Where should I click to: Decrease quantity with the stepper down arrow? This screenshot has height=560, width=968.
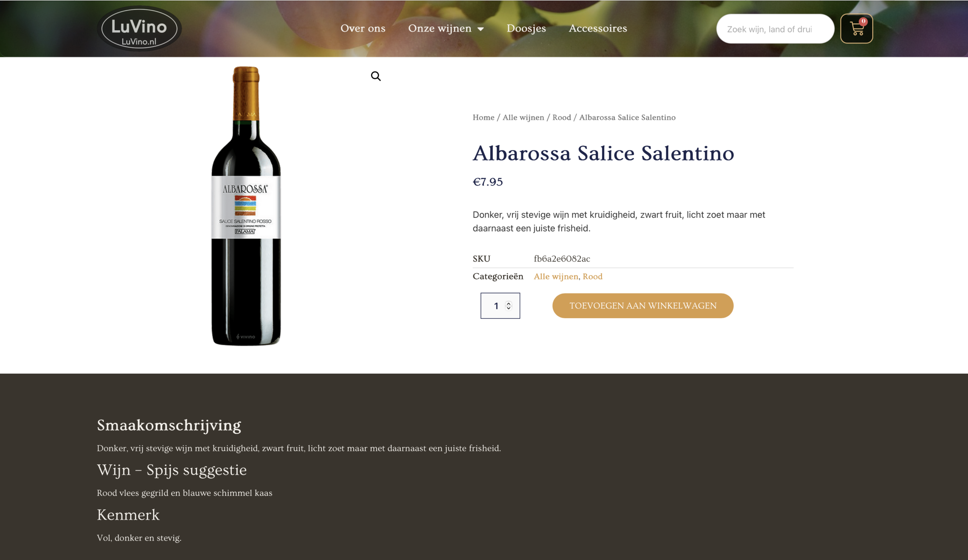coord(509,309)
